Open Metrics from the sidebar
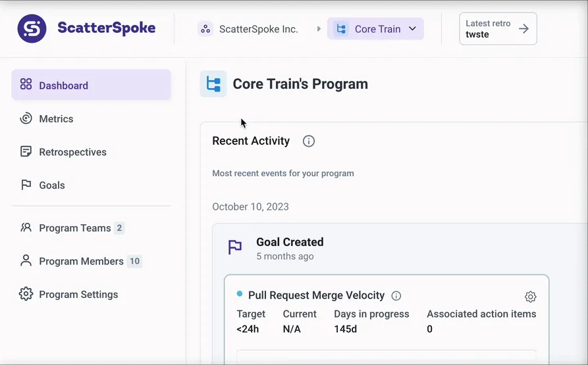Image resolution: width=588 pixels, height=365 pixels. (x=56, y=119)
